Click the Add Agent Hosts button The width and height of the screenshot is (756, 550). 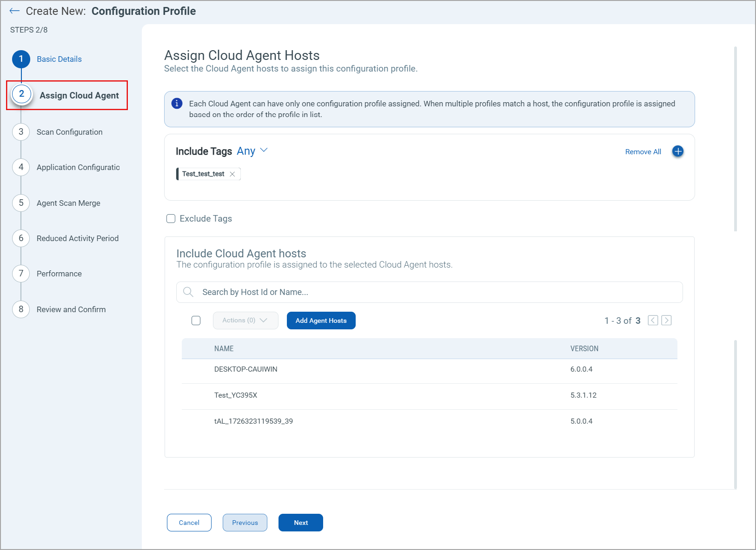(321, 321)
